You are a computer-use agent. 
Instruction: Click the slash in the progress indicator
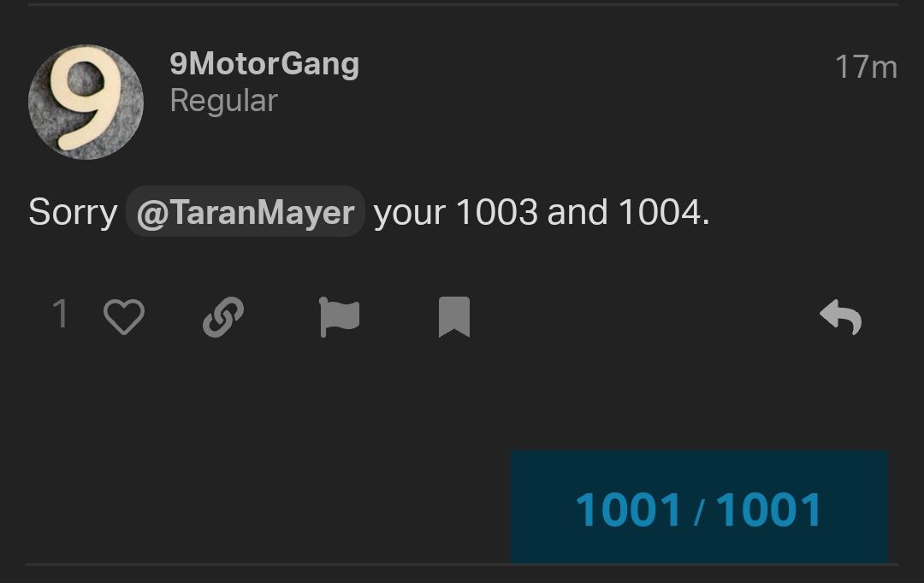tap(699, 511)
